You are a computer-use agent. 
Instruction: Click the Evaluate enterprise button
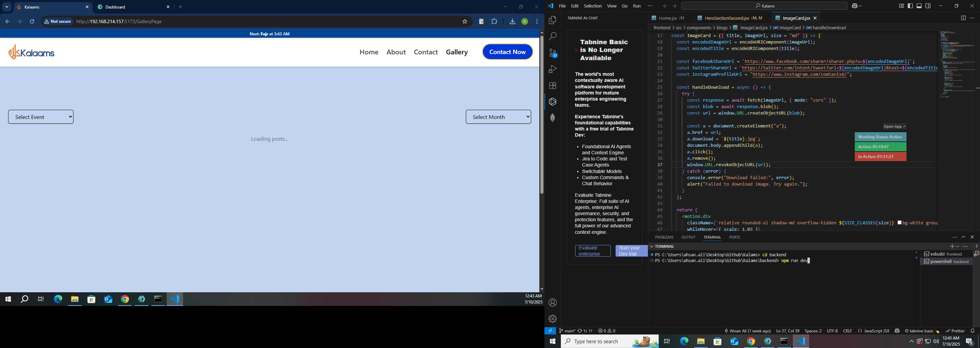click(x=593, y=251)
